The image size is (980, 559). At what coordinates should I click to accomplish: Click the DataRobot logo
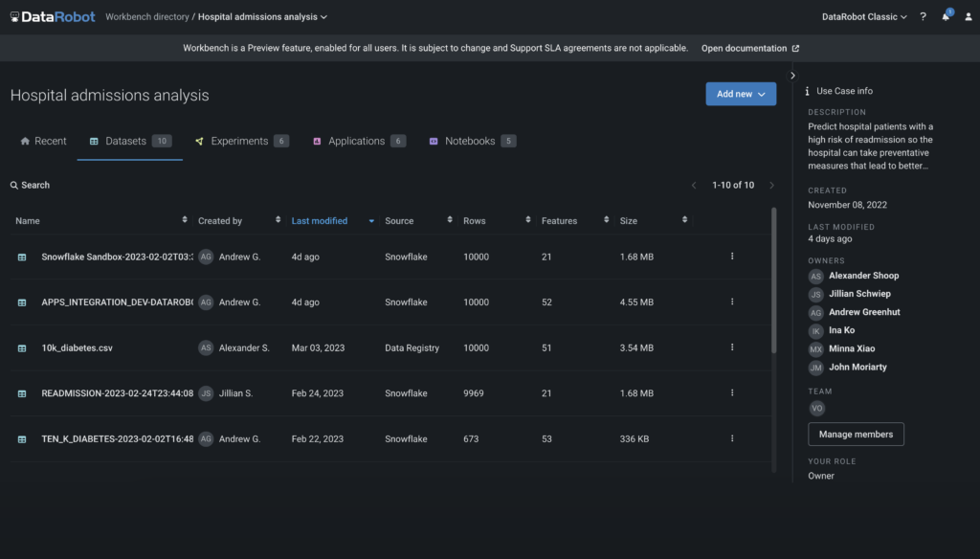tap(53, 17)
